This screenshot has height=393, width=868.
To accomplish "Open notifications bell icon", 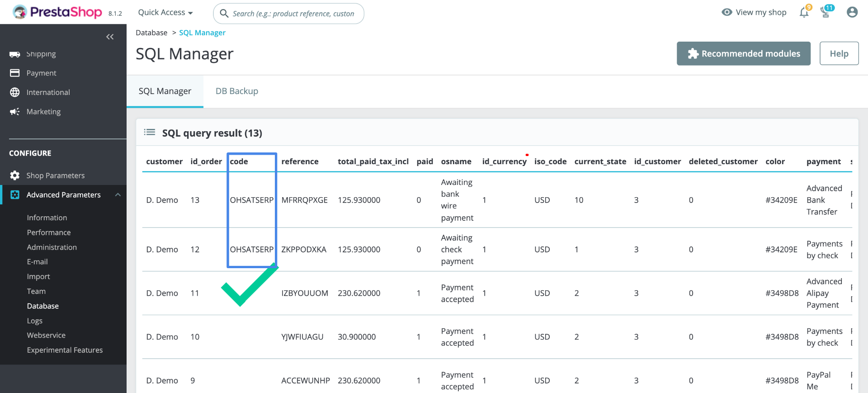I will [804, 12].
